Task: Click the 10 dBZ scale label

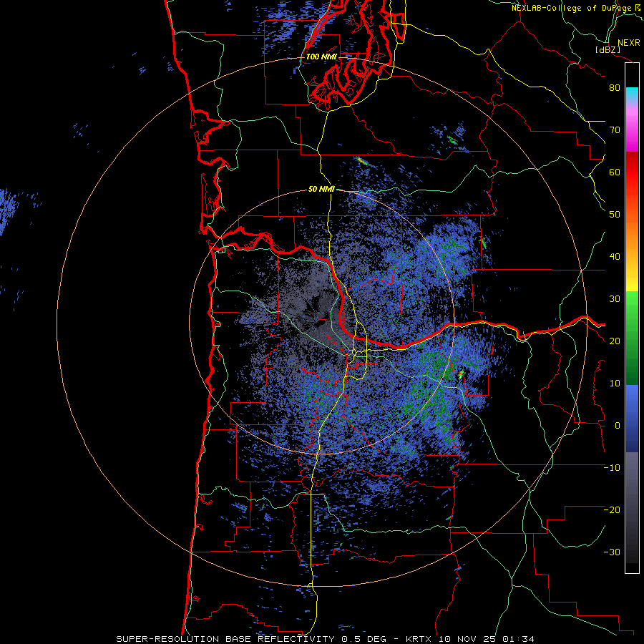Action: [x=615, y=384]
